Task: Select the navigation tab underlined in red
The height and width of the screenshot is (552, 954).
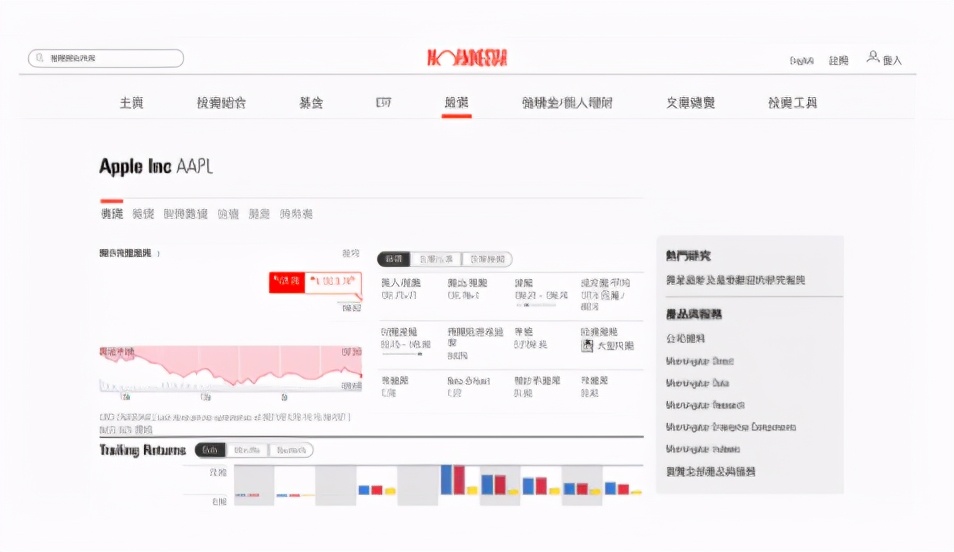Action: (456, 103)
